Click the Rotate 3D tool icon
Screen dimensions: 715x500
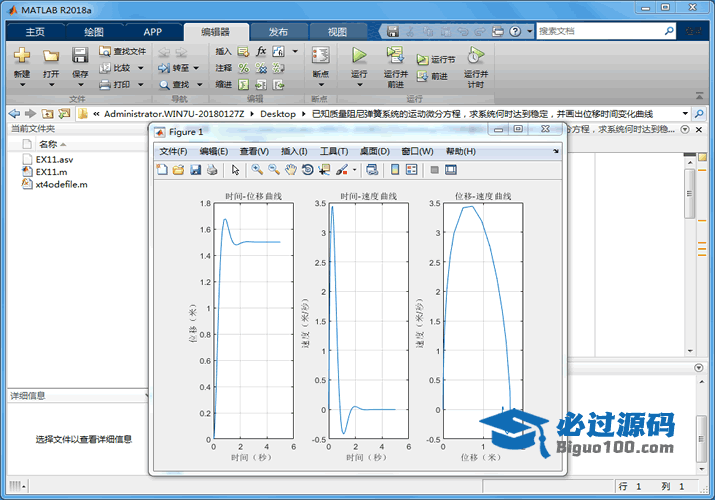coord(307,170)
